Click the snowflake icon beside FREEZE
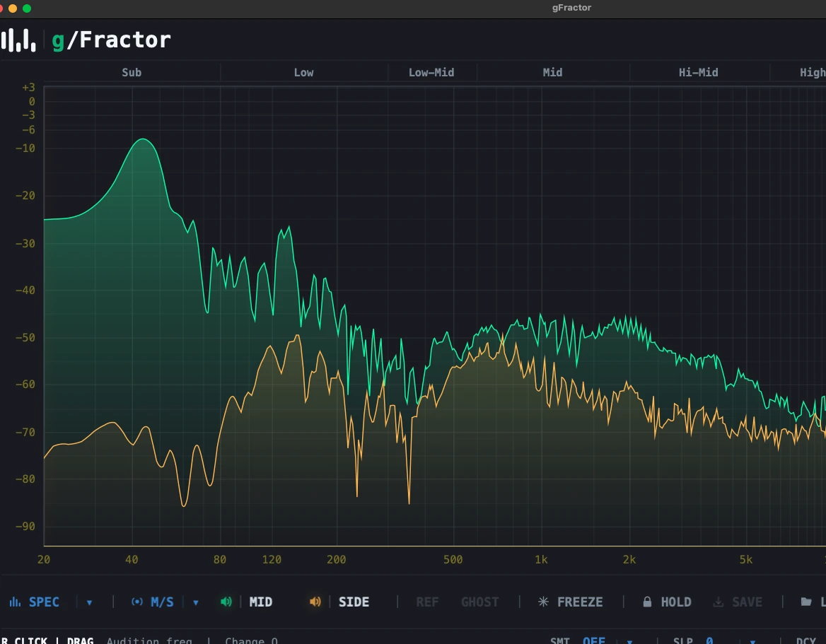This screenshot has height=644, width=826. pos(543,602)
